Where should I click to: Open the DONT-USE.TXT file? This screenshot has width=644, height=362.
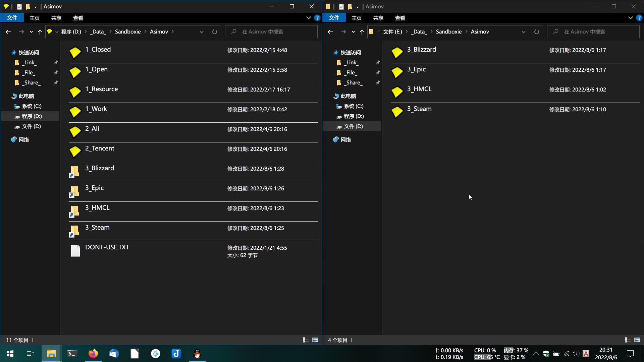[107, 247]
